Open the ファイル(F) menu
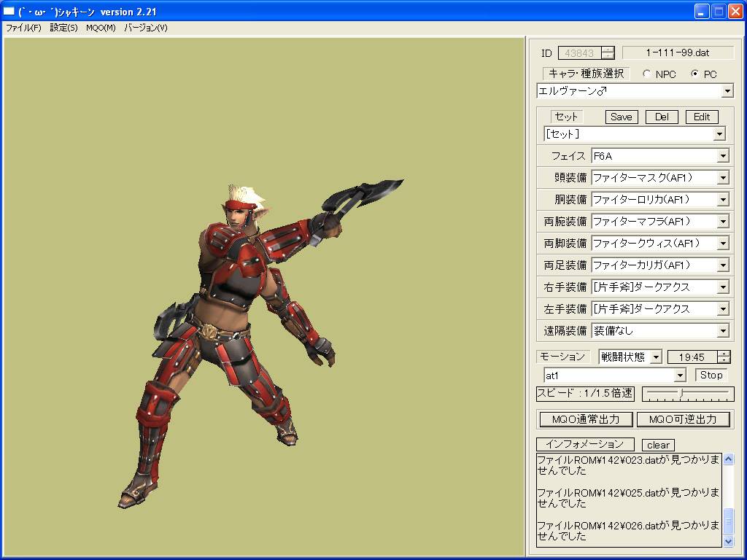747x560 pixels. point(23,28)
